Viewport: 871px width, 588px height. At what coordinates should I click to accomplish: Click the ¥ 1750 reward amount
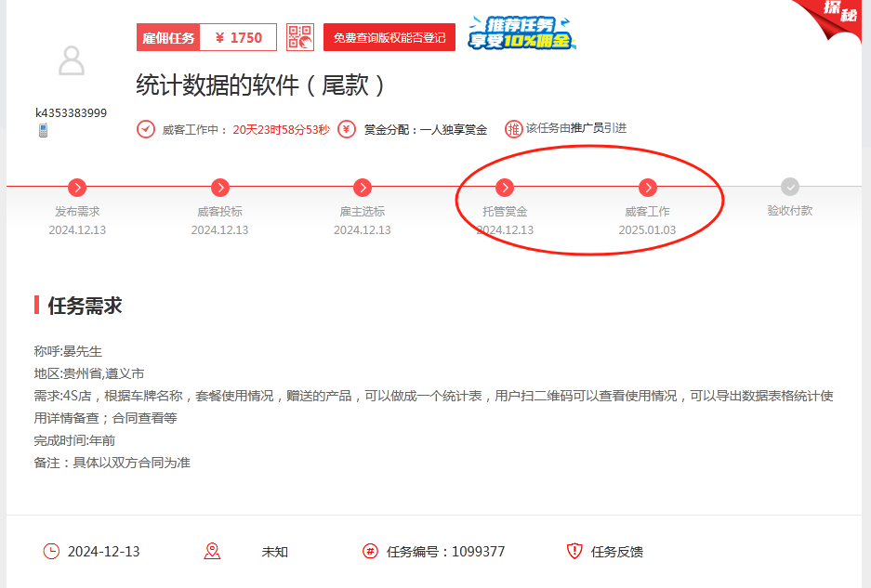click(238, 37)
